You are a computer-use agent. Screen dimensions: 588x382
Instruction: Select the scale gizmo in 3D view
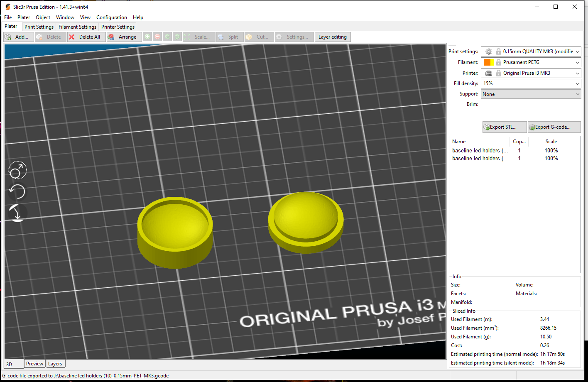point(17,170)
